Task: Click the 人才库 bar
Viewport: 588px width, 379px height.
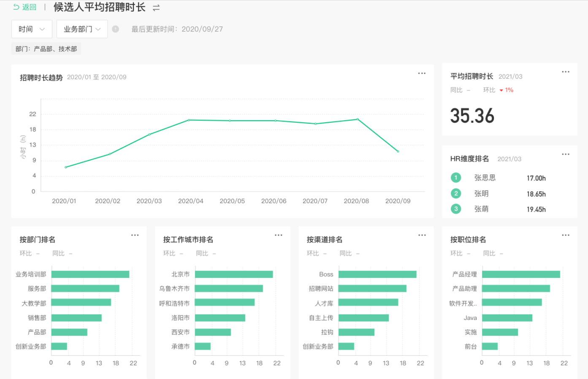Action: click(x=368, y=302)
